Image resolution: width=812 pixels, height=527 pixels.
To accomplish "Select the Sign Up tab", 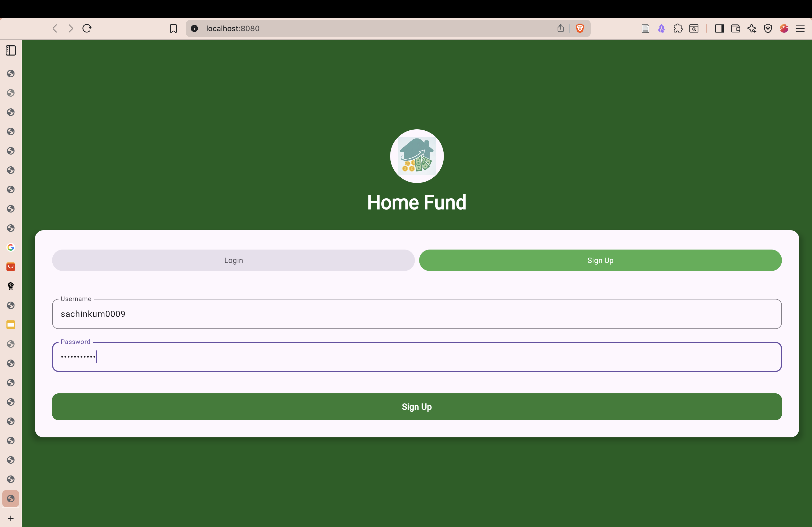I will (x=600, y=260).
